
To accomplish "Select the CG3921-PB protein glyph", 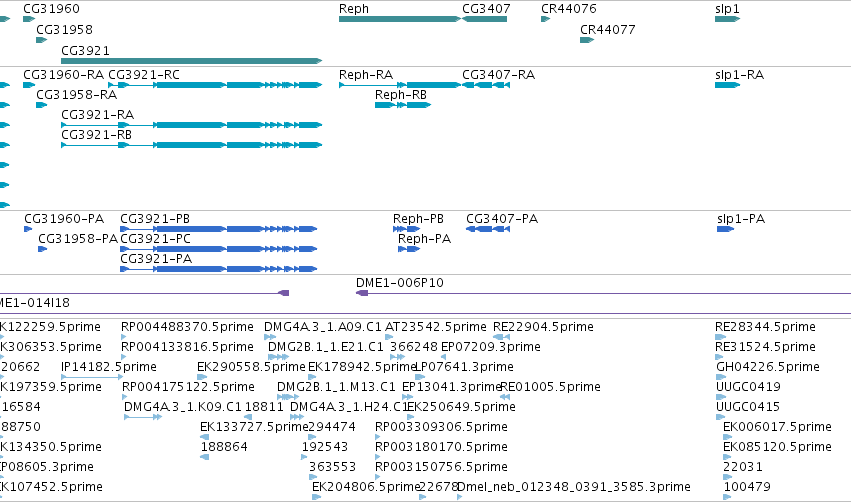I will [219, 229].
